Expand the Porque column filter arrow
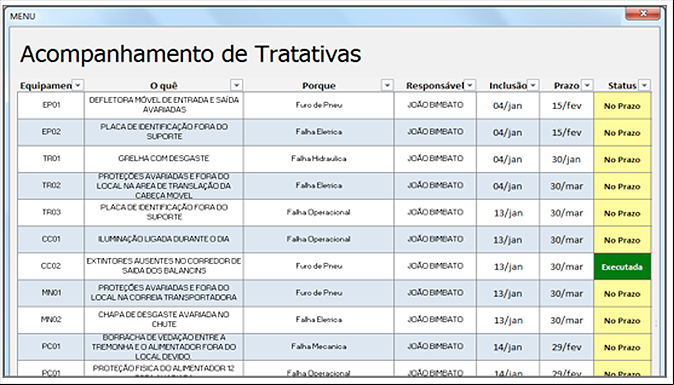The image size is (674, 385). point(387,85)
